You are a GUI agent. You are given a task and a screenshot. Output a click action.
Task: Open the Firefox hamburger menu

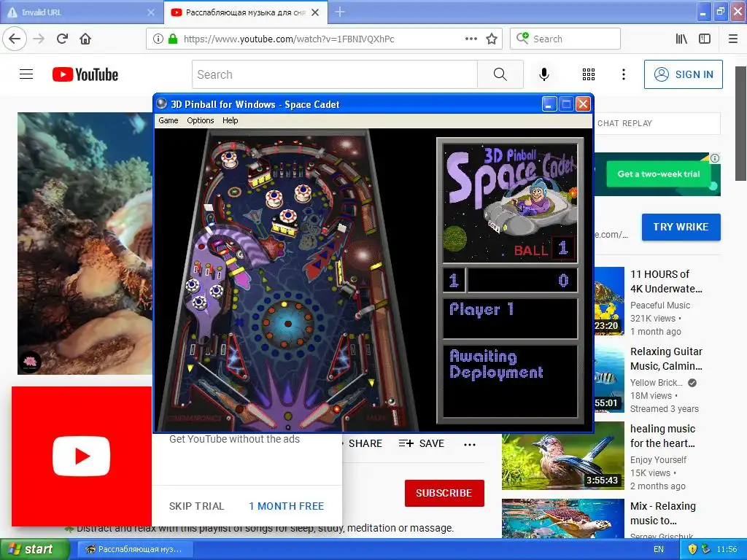pos(733,39)
